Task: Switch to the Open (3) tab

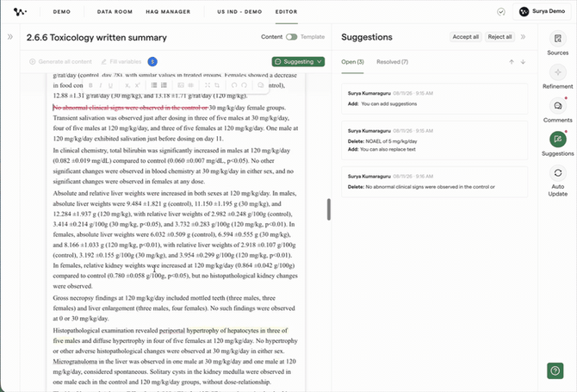Action: 352,62
